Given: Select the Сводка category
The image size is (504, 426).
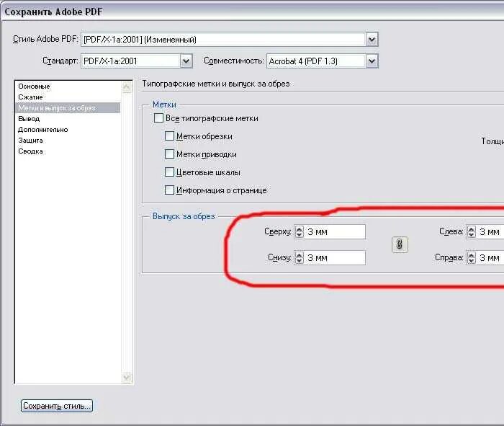Looking at the screenshot, I should tap(68, 151).
